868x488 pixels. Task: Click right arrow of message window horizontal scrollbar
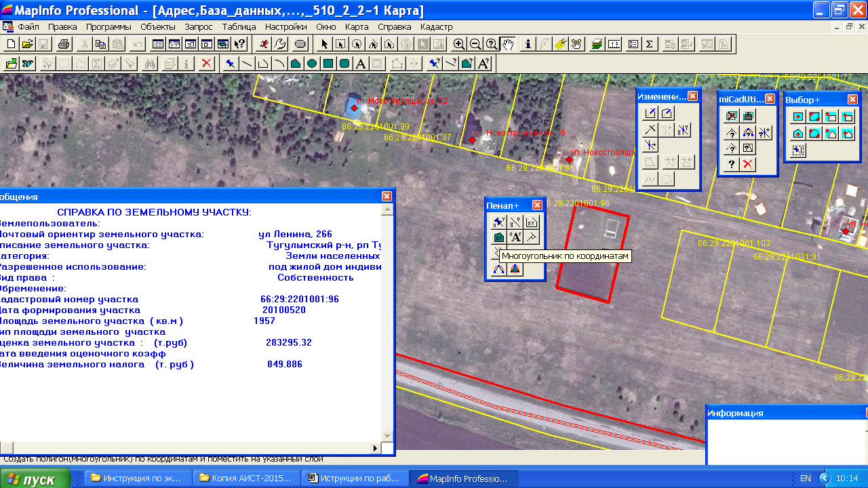tap(376, 448)
